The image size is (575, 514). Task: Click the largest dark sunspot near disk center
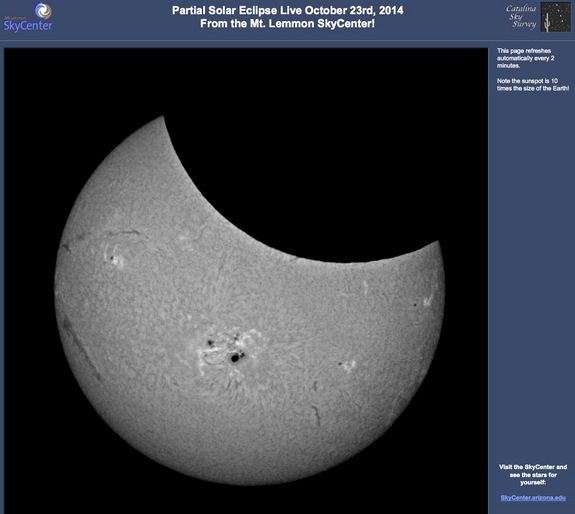[x=235, y=358]
